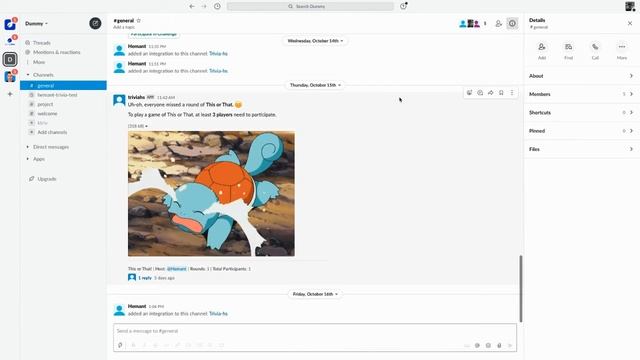The image size is (640, 360).
Task: Expand the Shortcuts section in Details
Action: (x=581, y=113)
